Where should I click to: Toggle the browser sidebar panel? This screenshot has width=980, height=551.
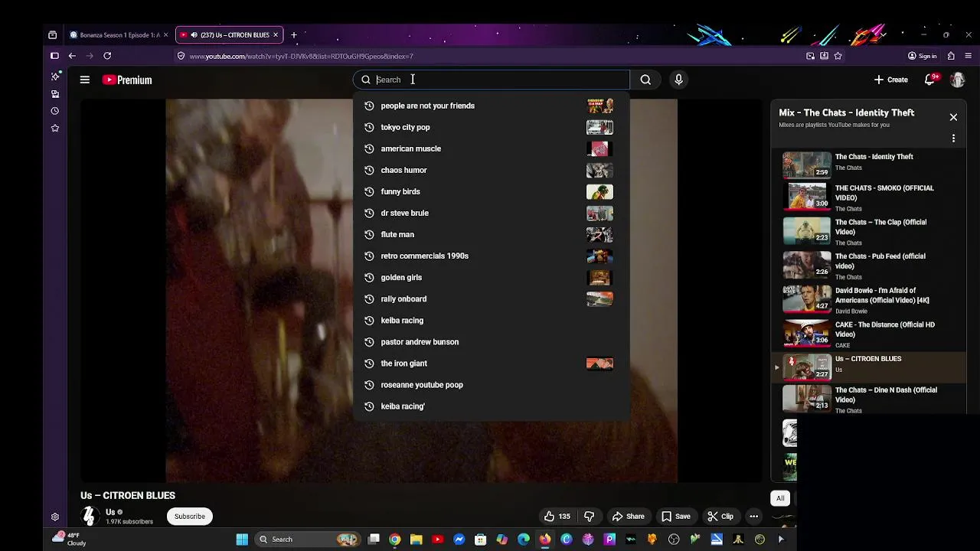click(54, 56)
